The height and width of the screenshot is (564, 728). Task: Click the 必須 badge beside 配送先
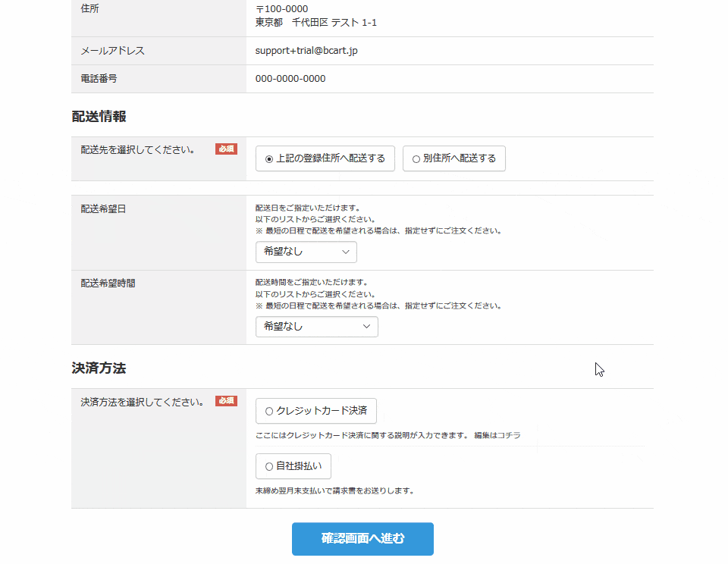(x=226, y=149)
